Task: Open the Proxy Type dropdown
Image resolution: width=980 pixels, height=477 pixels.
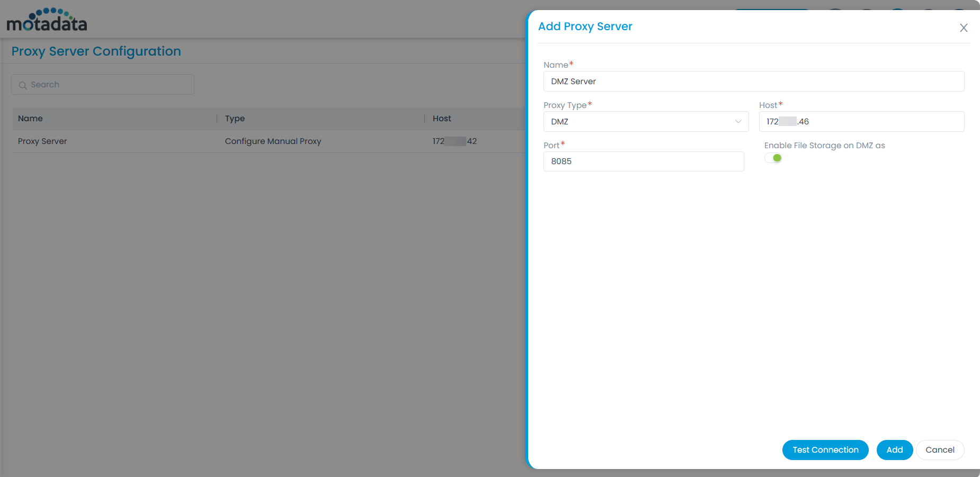Action: (645, 122)
